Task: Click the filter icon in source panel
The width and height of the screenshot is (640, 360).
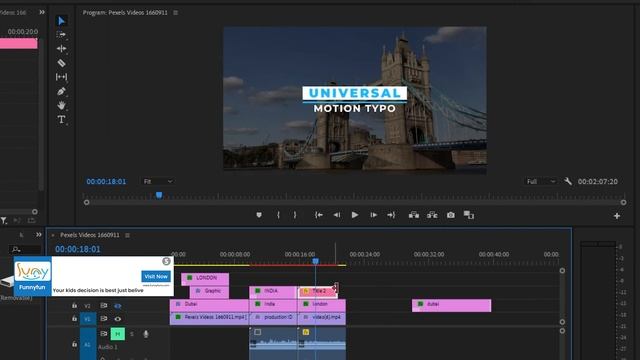Action: click(4, 221)
